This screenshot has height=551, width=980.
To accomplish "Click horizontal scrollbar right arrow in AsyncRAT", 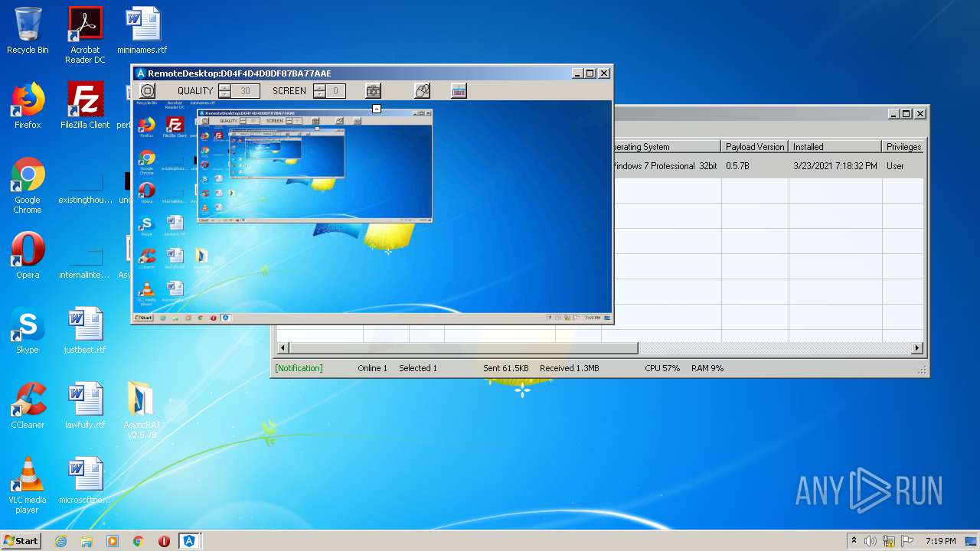I will (917, 348).
